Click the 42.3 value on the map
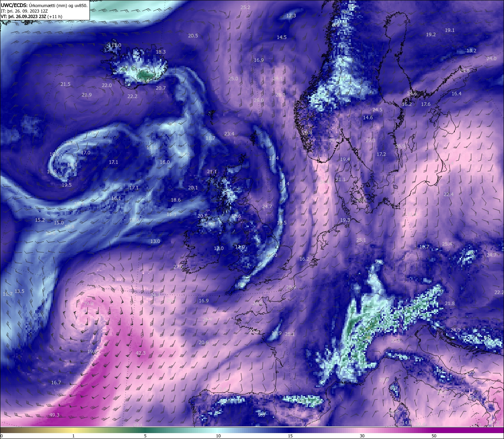 (141, 353)
